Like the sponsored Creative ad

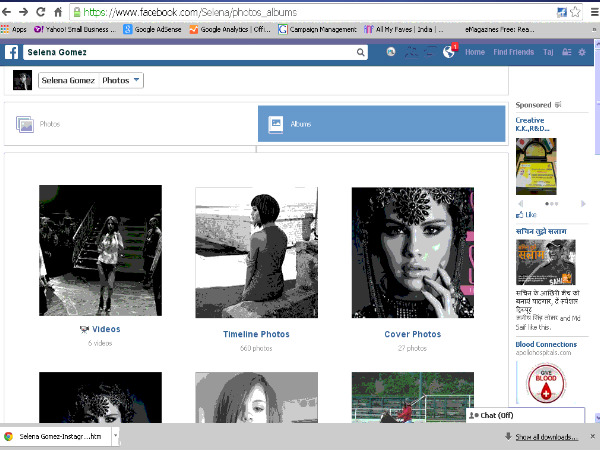tap(526, 214)
